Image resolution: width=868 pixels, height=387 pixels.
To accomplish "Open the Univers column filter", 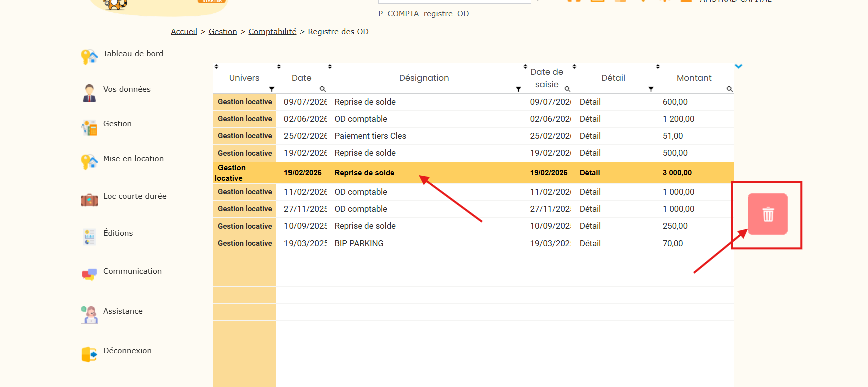I will [x=272, y=89].
